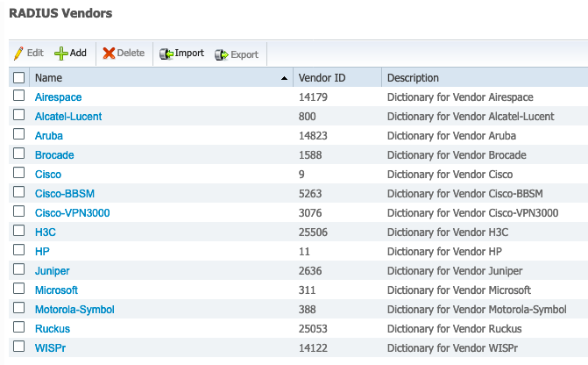Screen dimensions: 588x365
Task: Open the Cisco-VPN3000 vendor link
Action: pos(73,213)
